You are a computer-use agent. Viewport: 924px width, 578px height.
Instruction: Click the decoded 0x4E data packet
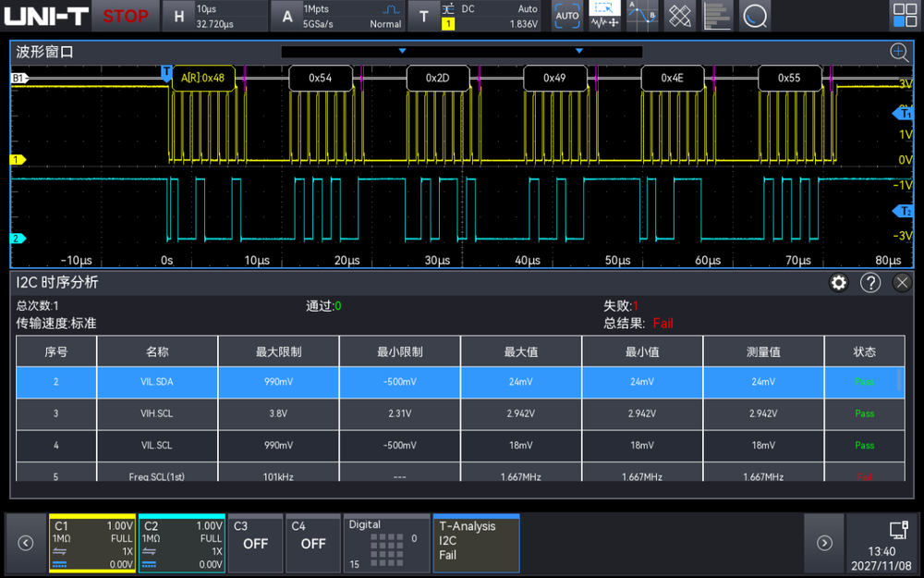(672, 78)
